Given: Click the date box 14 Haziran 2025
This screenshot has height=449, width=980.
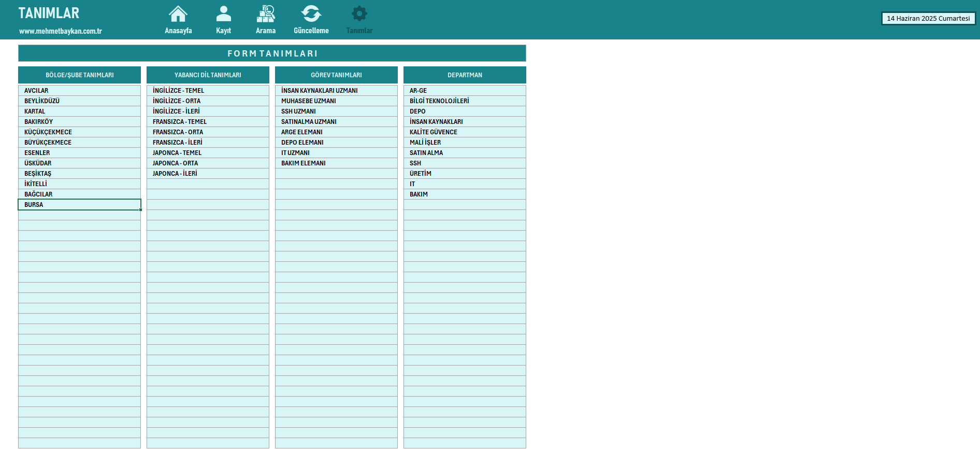Looking at the screenshot, I should (x=928, y=19).
